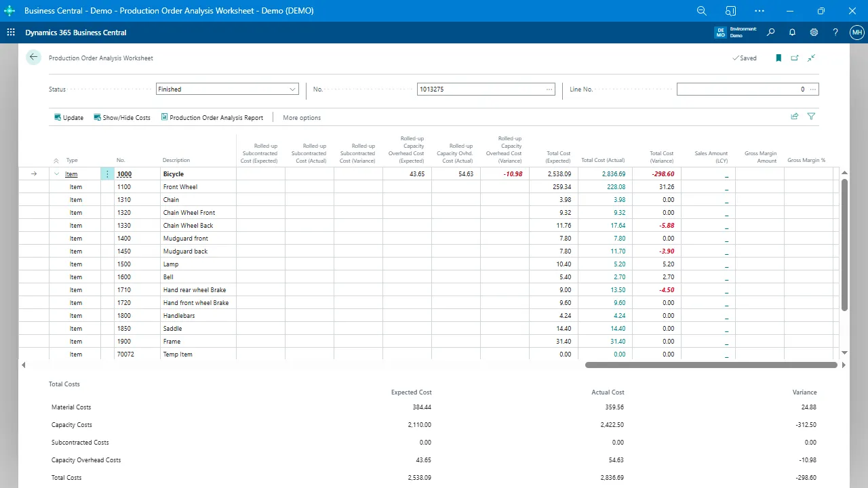Click the horizontal scrollbar of the grid
Image resolution: width=868 pixels, height=488 pixels.
[711, 365]
